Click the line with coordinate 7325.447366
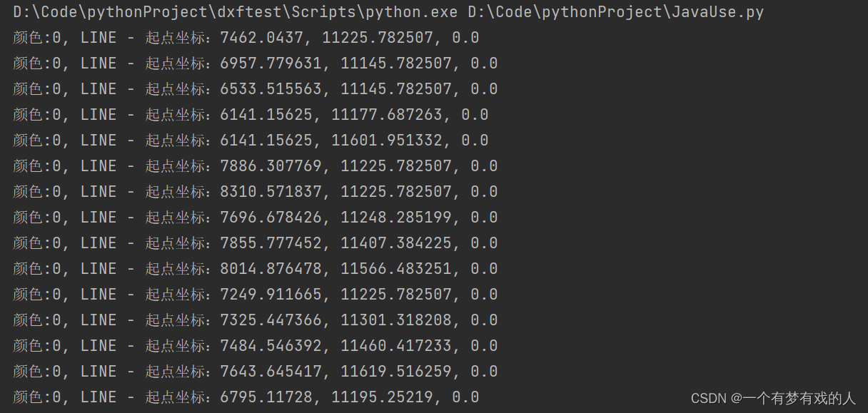Screen dimensions: 868x413 click(x=271, y=320)
